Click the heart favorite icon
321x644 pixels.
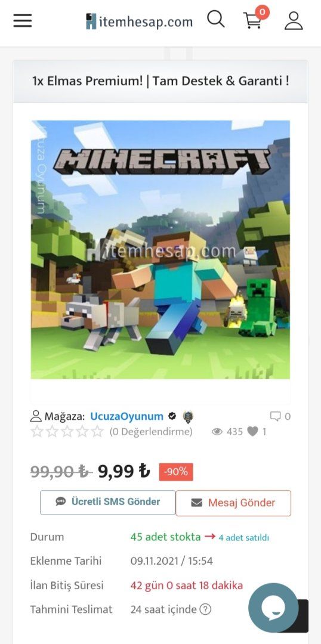pyautogui.click(x=253, y=432)
